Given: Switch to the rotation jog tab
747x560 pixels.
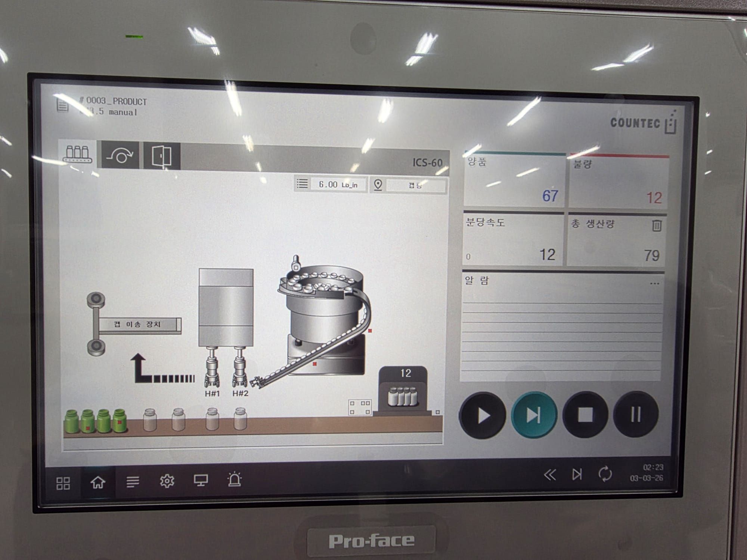Looking at the screenshot, I should pyautogui.click(x=120, y=155).
